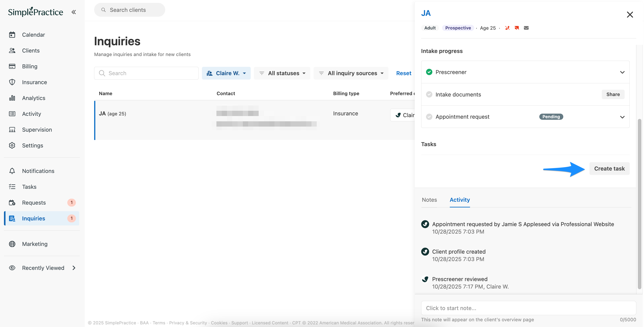This screenshot has width=644, height=327.
Task: Click the Prescreener reviewed activity entry
Action: coord(465,283)
